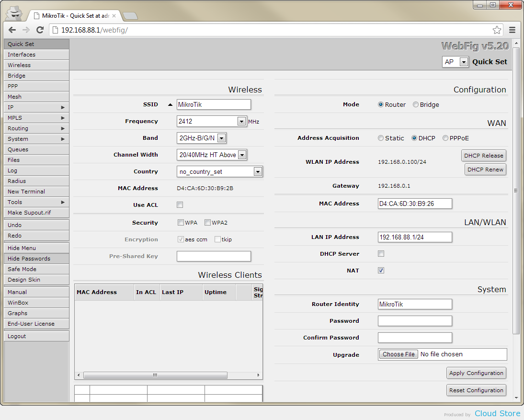Open the Country dropdown

coord(258,172)
